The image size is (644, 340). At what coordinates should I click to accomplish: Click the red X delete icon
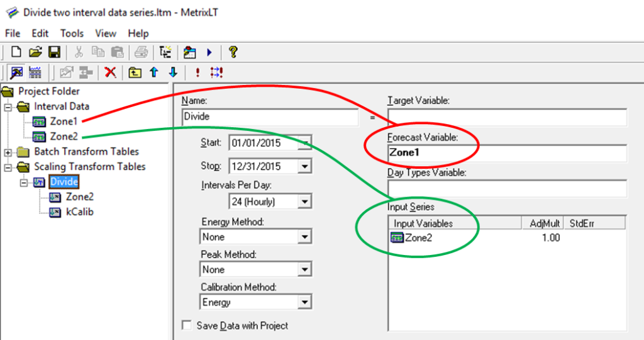(110, 72)
